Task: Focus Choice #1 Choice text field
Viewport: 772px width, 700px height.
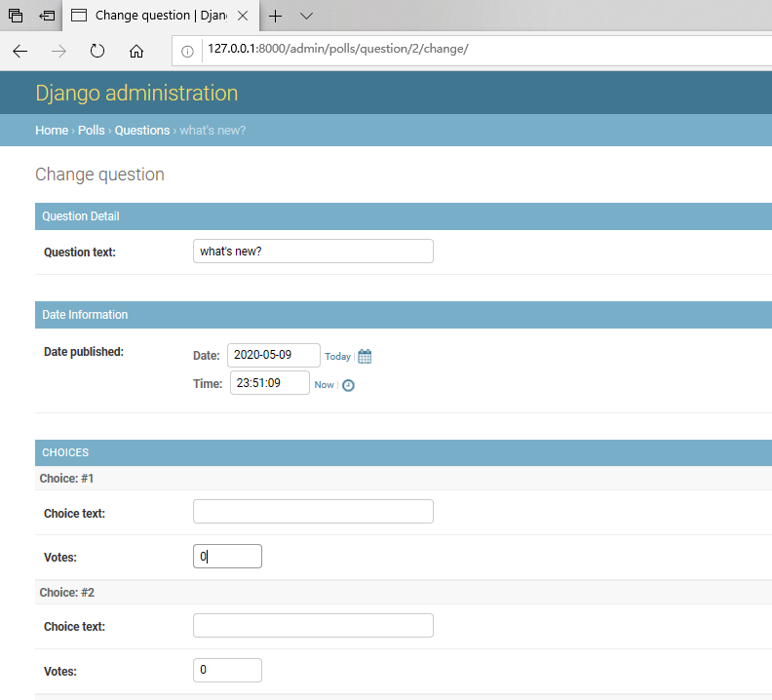Action: (x=313, y=511)
